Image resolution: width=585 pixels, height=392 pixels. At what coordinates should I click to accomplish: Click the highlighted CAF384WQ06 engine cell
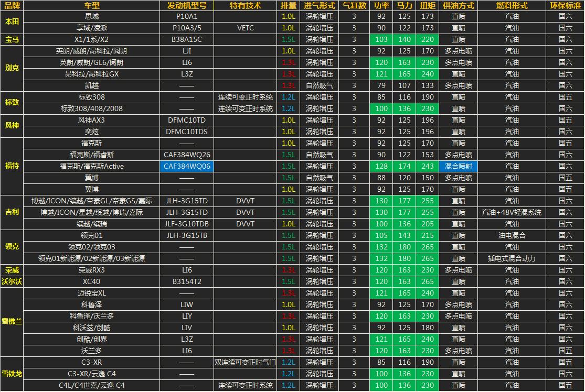pyautogui.click(x=187, y=166)
